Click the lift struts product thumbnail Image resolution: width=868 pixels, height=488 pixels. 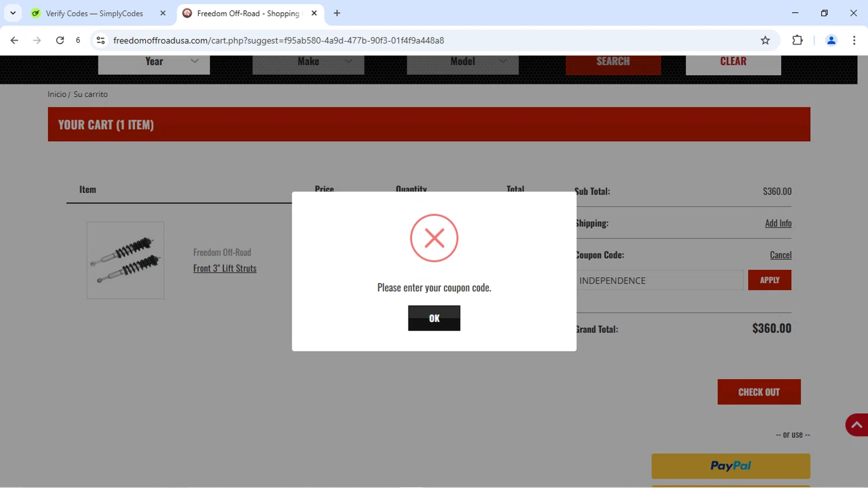(x=126, y=260)
